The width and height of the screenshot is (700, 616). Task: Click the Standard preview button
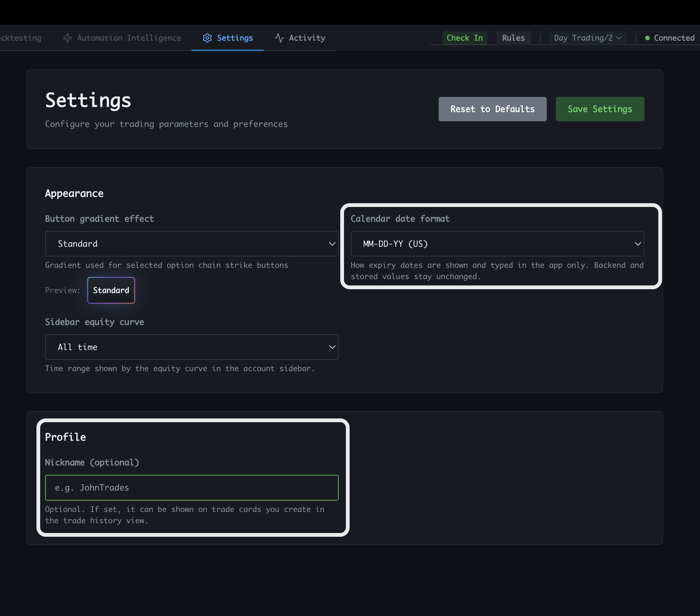pyautogui.click(x=111, y=290)
